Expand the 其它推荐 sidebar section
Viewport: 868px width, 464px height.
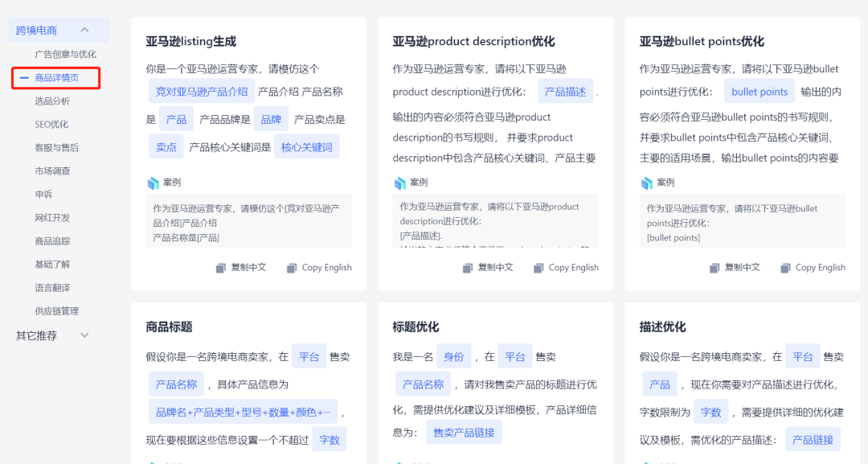click(x=84, y=335)
